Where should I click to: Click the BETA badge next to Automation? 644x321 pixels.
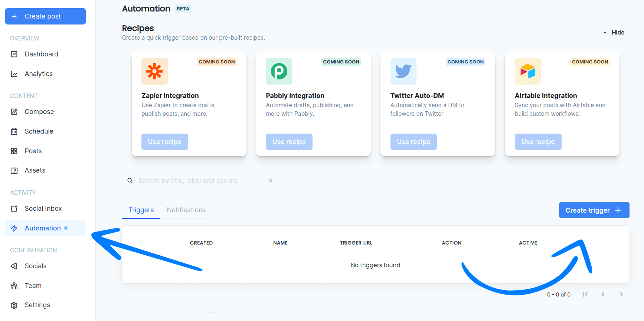pos(183,9)
